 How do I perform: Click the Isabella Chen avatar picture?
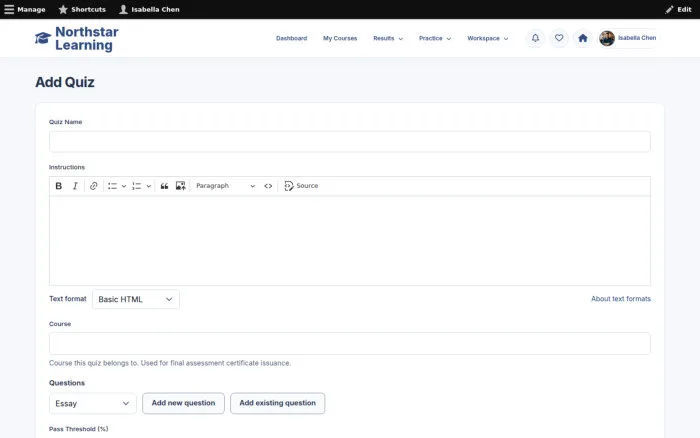point(607,38)
